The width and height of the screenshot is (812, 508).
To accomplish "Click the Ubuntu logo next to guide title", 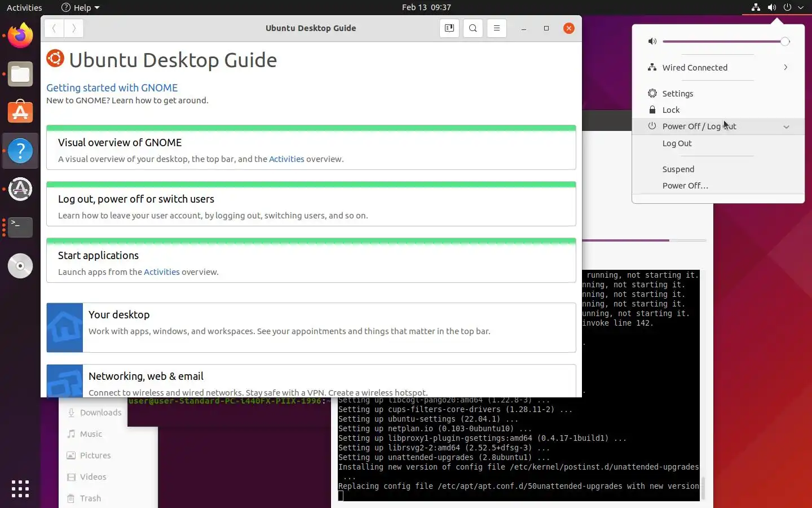I will pyautogui.click(x=55, y=59).
